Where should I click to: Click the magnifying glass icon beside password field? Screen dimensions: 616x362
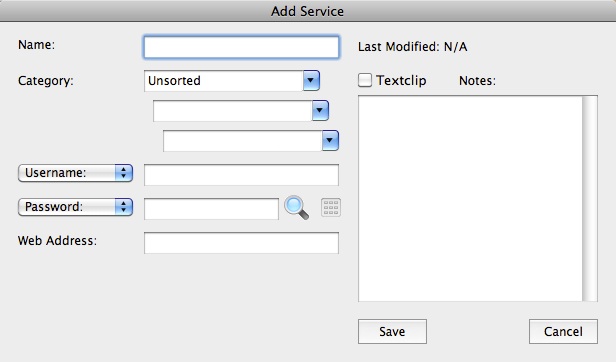pos(296,207)
